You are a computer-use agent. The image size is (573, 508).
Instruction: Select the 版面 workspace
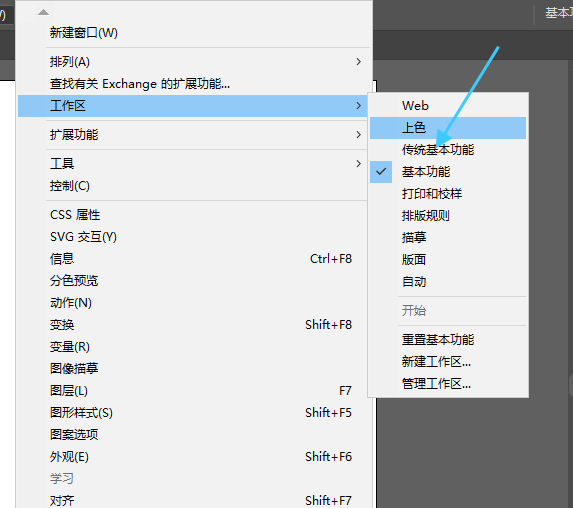tap(448, 260)
